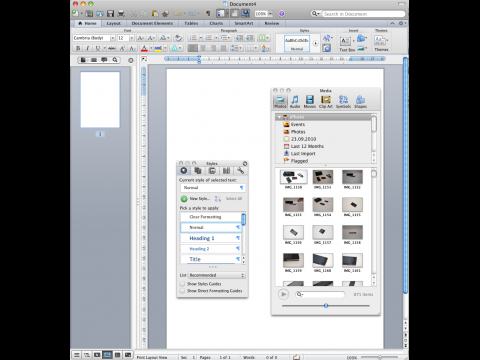Open the Movies section in Media browser
The width and height of the screenshot is (480, 360).
310,102
